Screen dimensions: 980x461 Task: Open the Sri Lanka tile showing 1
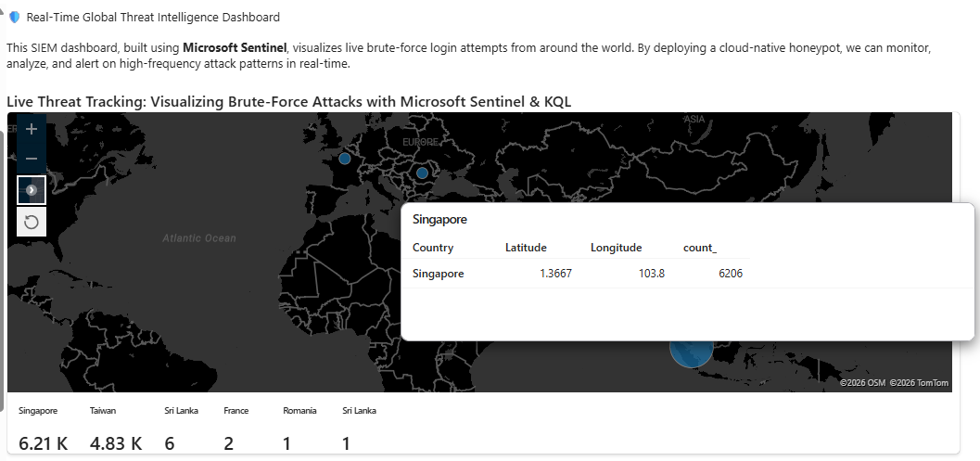click(360, 429)
